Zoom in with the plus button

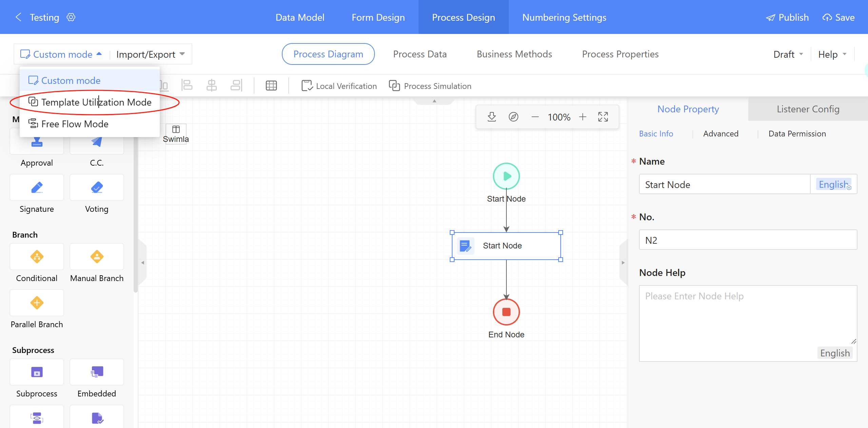pyautogui.click(x=582, y=117)
